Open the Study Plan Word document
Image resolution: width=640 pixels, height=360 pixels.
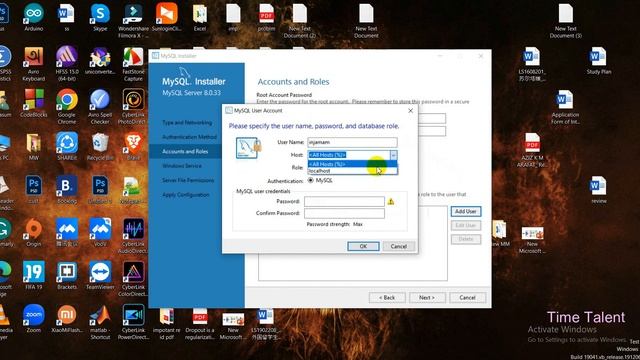(x=599, y=60)
